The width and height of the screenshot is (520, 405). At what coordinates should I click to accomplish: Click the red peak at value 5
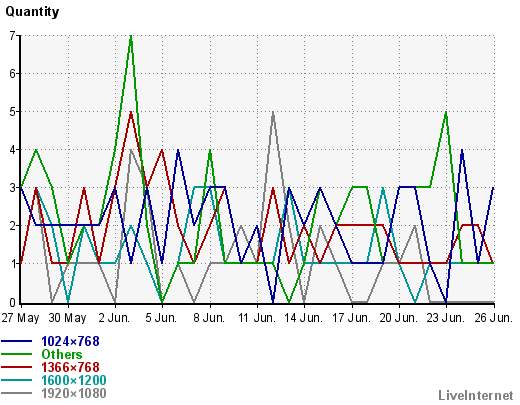pos(131,112)
